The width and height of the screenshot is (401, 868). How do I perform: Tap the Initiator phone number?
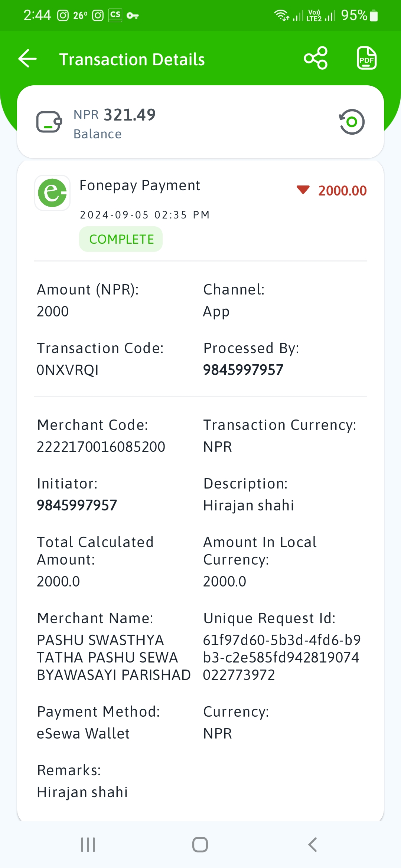[77, 505]
